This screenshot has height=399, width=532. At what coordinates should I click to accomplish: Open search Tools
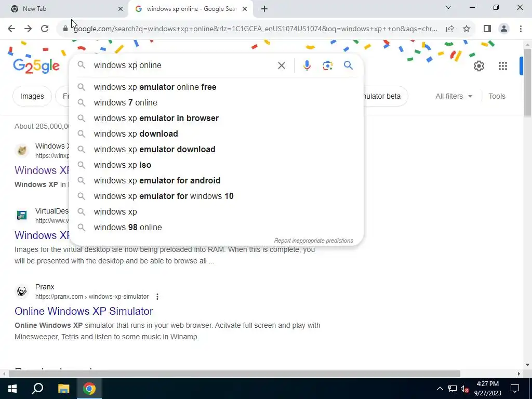point(497,96)
